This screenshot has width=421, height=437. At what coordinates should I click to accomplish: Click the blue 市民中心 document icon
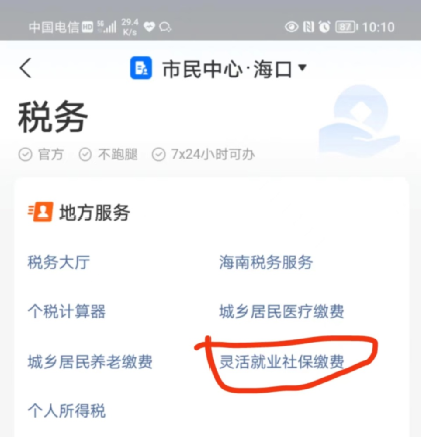point(141,68)
